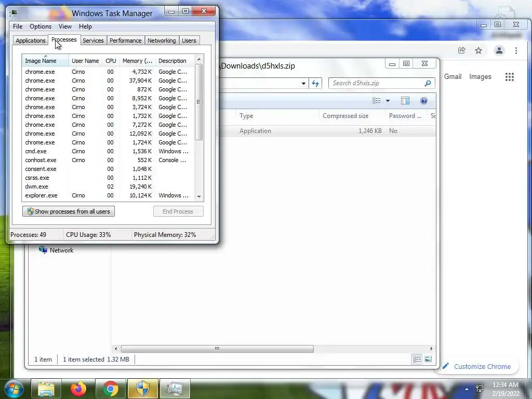The image size is (532, 399).
Task: Select the conhost.exe process row
Action: point(108,160)
